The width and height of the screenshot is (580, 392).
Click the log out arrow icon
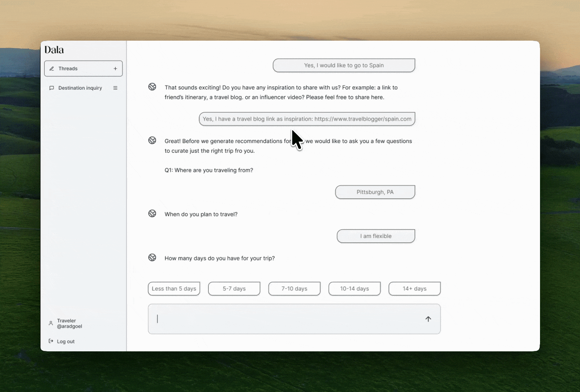pyautogui.click(x=51, y=341)
